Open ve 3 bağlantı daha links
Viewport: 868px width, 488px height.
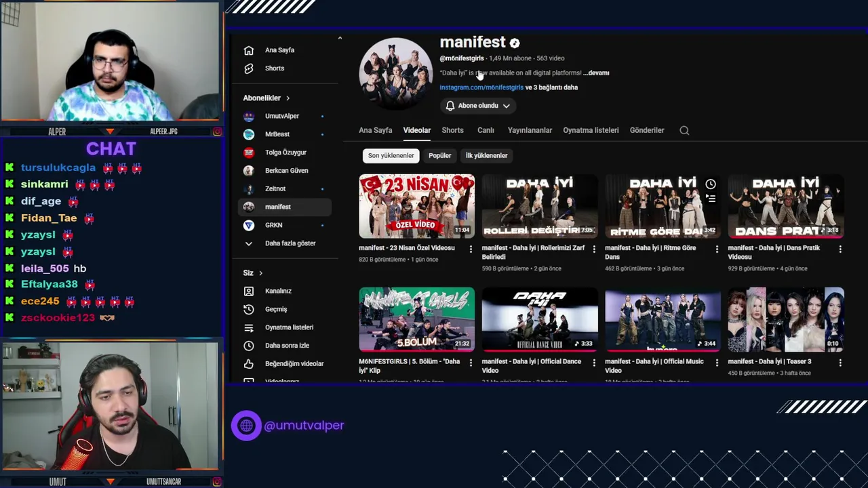[551, 87]
